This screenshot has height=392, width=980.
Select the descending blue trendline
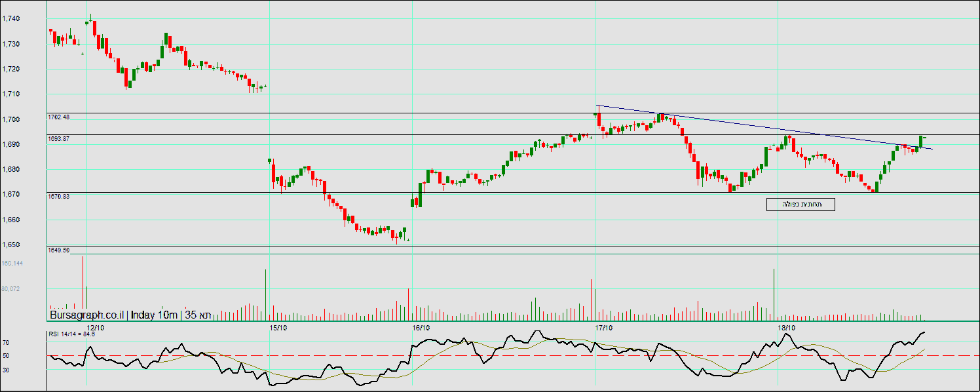pos(764,127)
